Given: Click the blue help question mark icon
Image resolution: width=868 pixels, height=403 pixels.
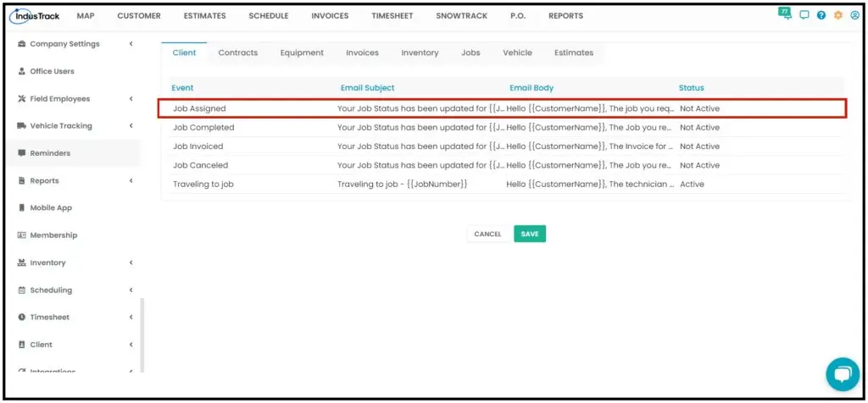Looking at the screenshot, I should click(x=821, y=15).
